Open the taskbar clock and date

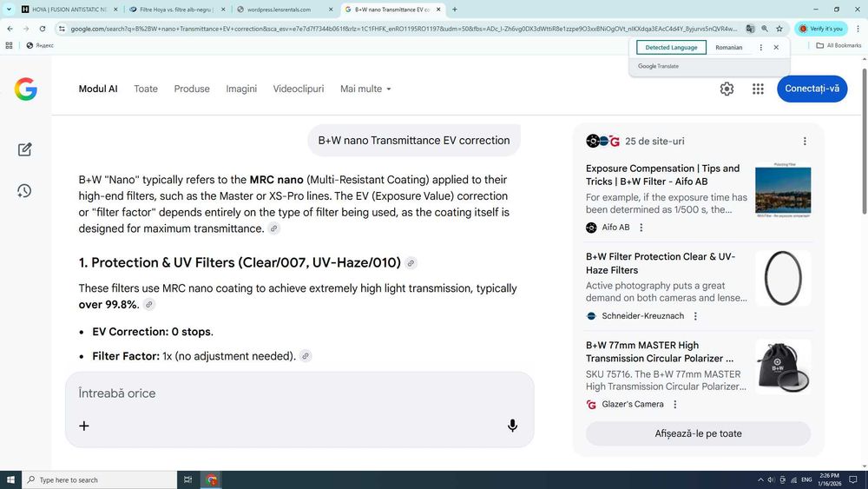click(x=829, y=479)
